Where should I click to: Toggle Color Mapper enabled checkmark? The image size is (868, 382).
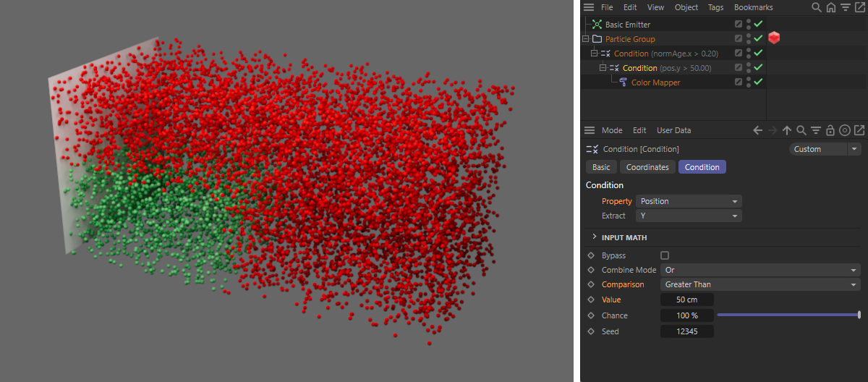tap(758, 82)
